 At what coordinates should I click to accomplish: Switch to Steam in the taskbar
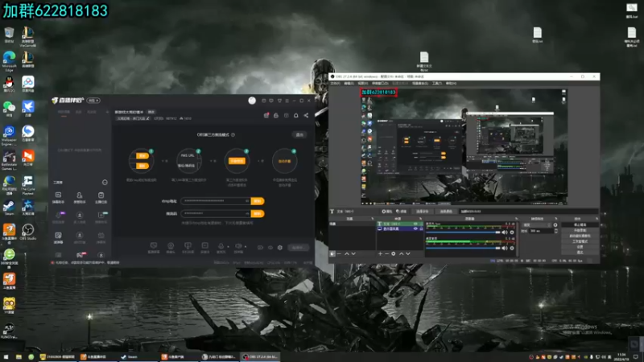click(x=138, y=357)
